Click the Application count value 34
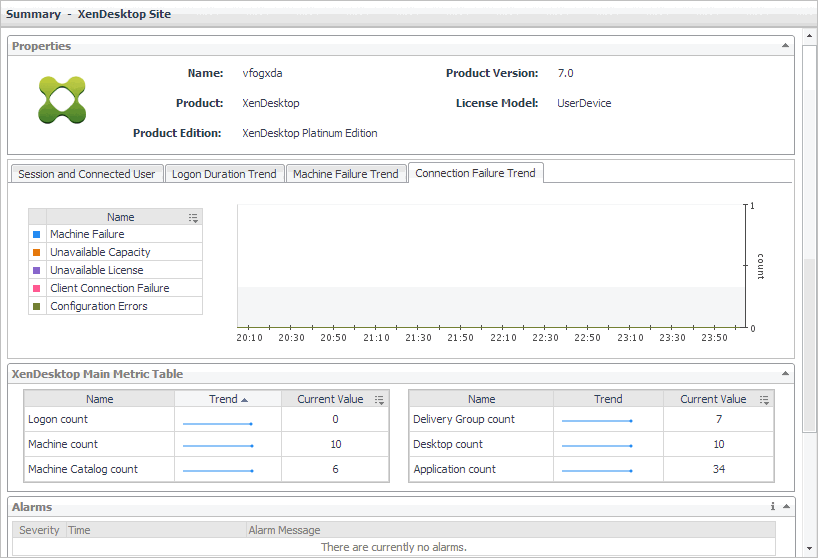The image size is (818, 558). 719,469
